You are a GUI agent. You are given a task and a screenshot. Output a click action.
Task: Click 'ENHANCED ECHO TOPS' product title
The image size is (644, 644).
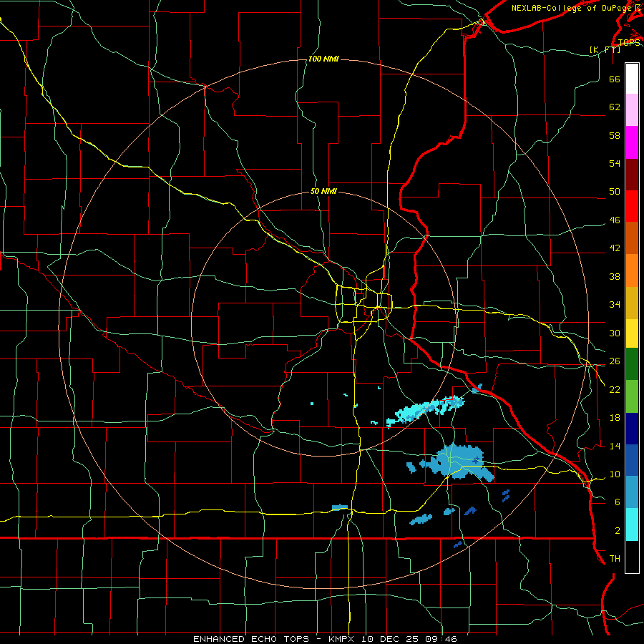tap(251, 639)
